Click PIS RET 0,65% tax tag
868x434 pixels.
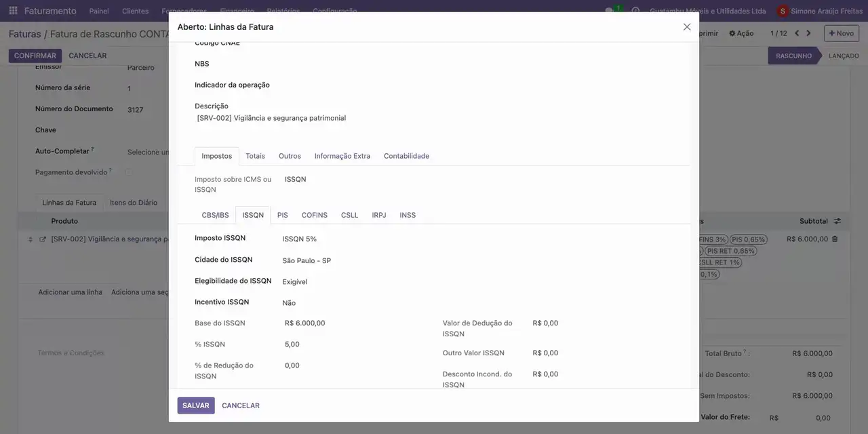(x=731, y=251)
